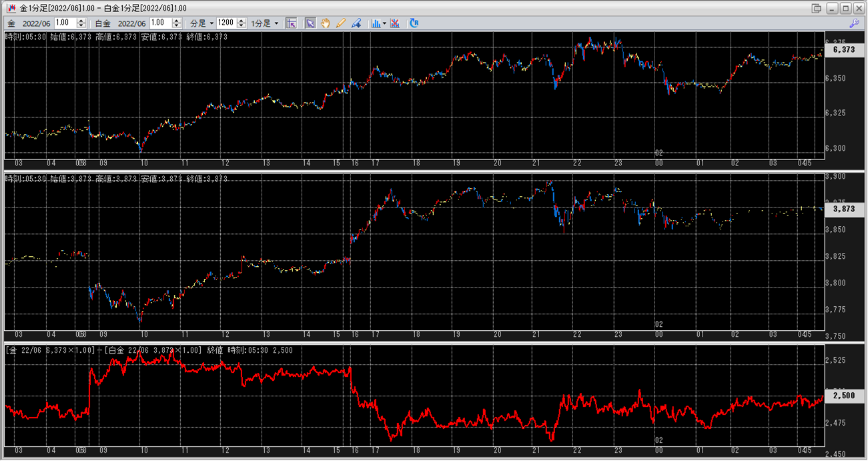This screenshot has height=461, width=868.
Task: Open the bar chart indicator icon
Action: pos(376,23)
